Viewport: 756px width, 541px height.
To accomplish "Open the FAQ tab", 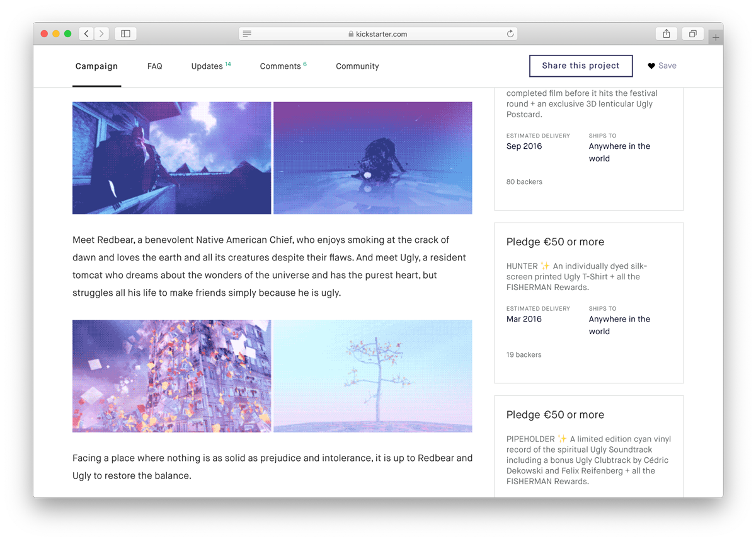I will pos(154,66).
